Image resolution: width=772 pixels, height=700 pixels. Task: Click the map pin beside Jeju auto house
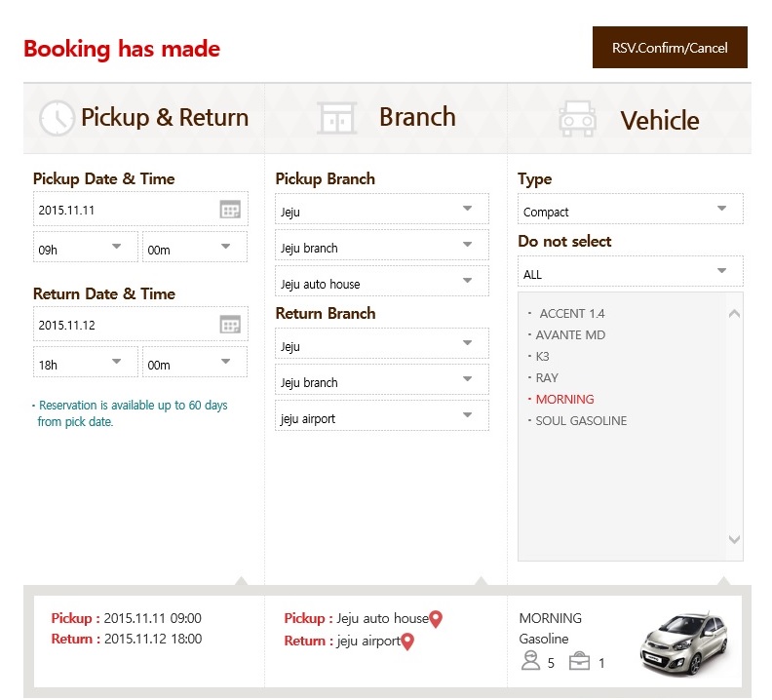[x=436, y=619]
